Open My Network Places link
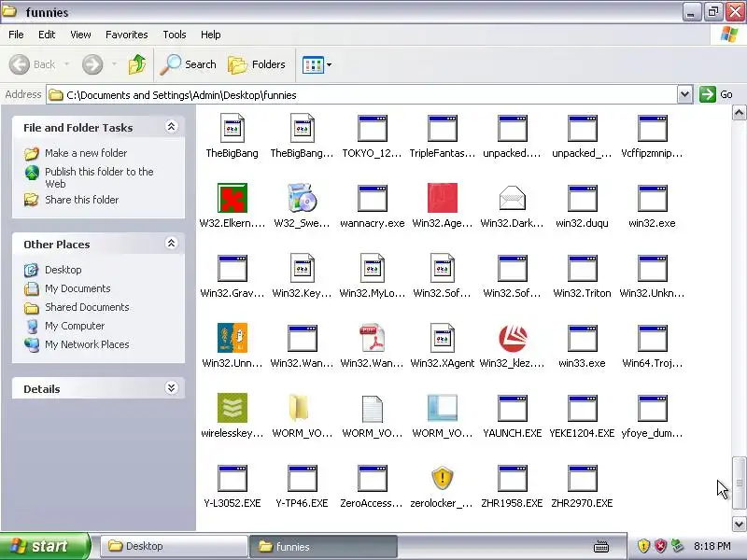The image size is (747, 560). [x=87, y=344]
